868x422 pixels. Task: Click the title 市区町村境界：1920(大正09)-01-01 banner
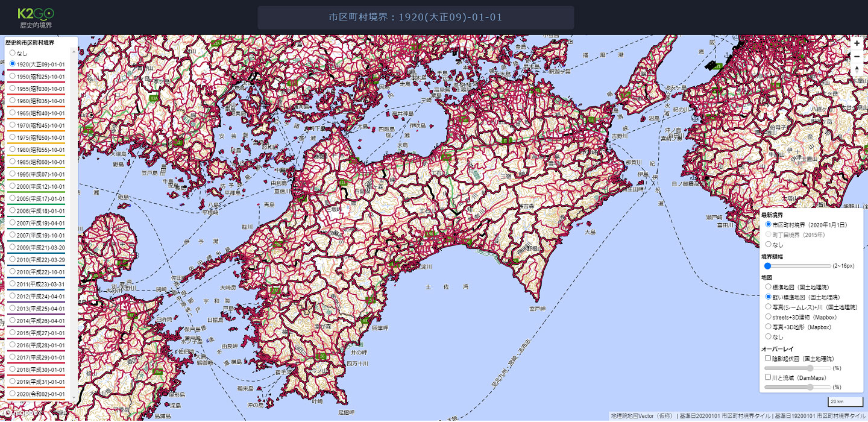click(415, 17)
